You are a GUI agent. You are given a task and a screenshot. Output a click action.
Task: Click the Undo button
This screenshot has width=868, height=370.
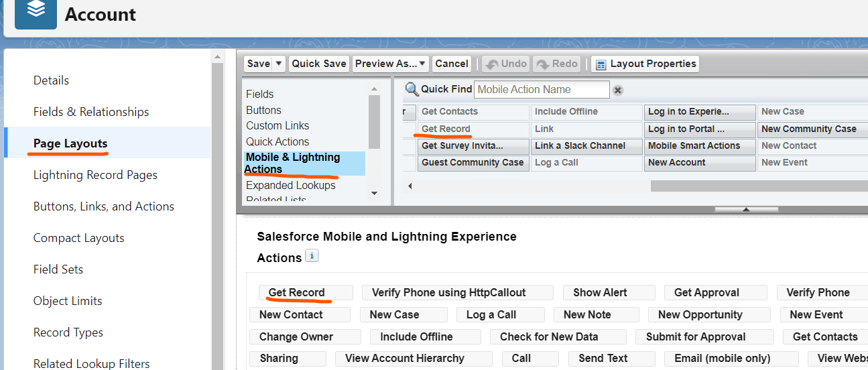[506, 64]
